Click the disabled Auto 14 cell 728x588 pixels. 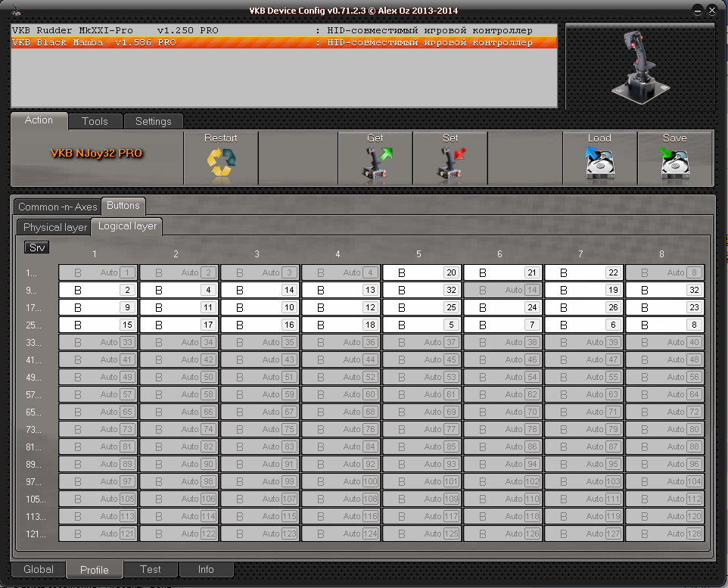click(x=502, y=291)
